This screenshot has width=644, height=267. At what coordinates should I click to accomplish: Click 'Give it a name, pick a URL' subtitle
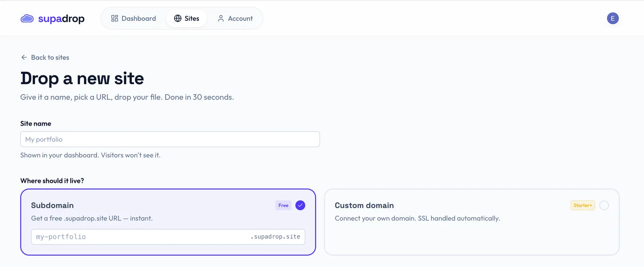127,97
